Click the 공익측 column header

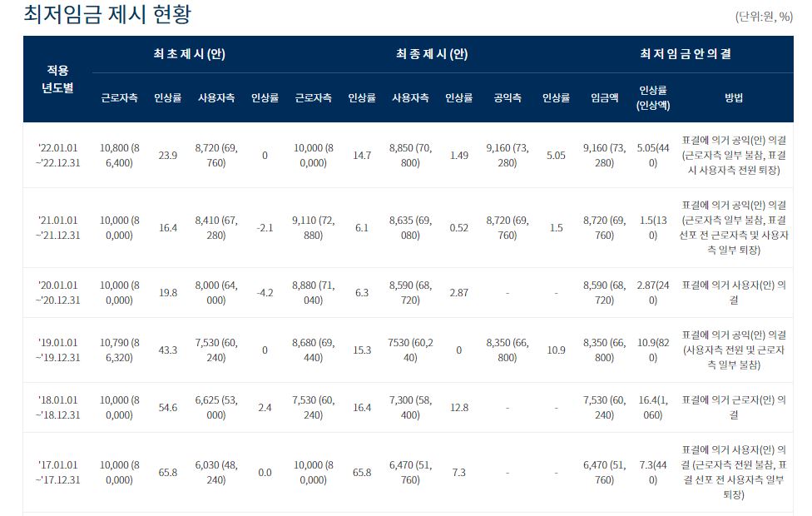pyautogui.click(x=507, y=97)
